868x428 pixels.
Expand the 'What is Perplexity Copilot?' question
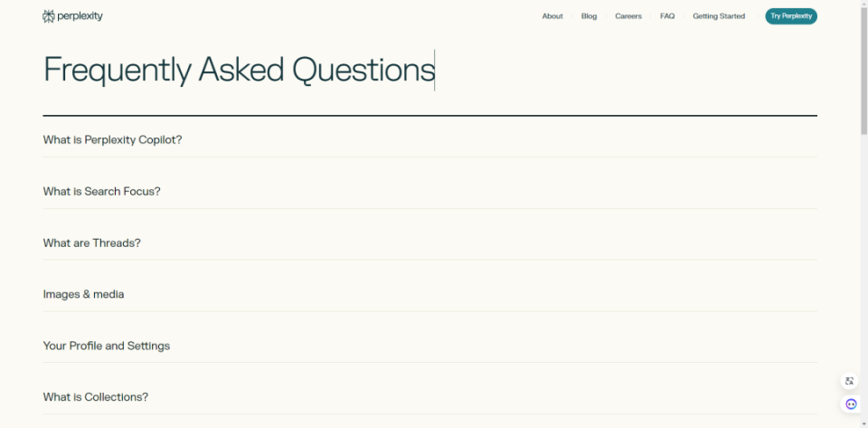pos(113,140)
